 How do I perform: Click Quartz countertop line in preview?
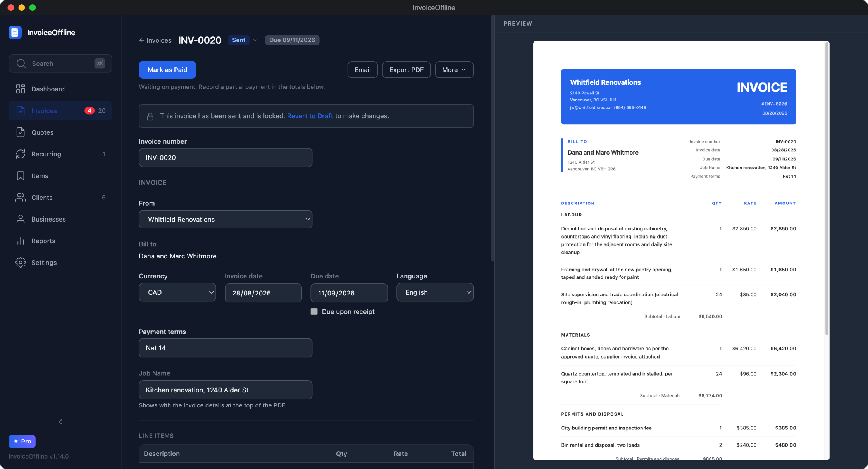679,378
